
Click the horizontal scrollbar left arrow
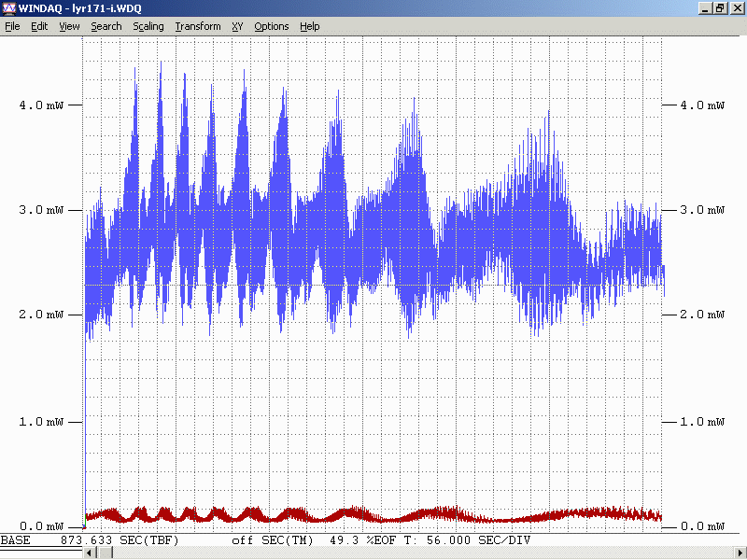(90, 553)
